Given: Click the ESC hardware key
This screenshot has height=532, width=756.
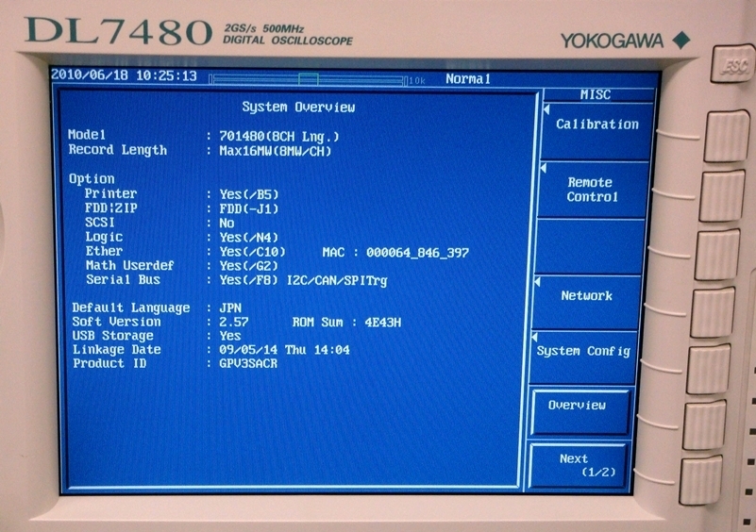Looking at the screenshot, I should point(732,64).
